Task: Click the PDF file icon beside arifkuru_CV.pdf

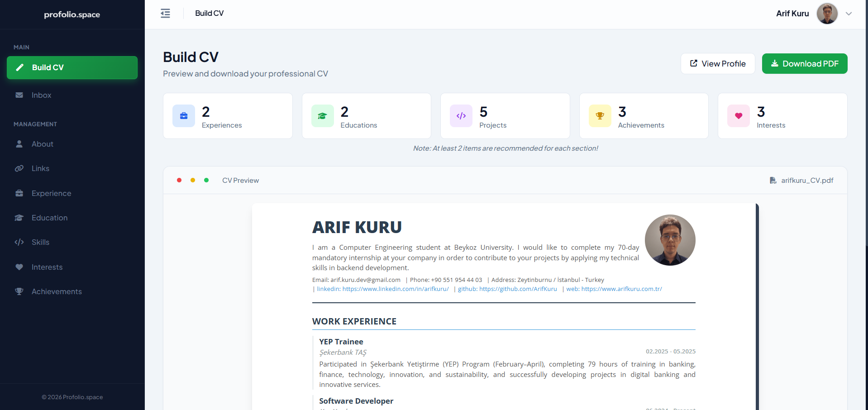Action: click(x=773, y=180)
